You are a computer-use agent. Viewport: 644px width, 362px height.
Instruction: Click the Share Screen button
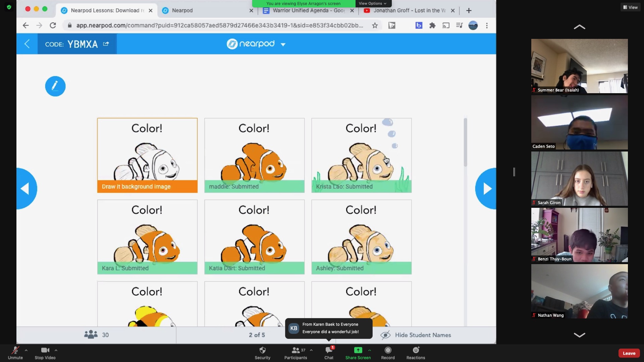click(x=358, y=353)
